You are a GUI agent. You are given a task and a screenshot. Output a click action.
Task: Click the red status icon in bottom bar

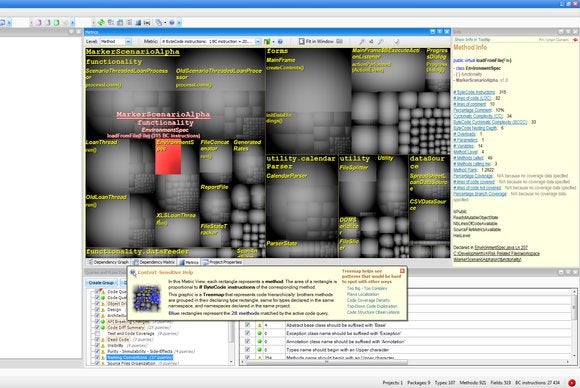tap(571, 382)
